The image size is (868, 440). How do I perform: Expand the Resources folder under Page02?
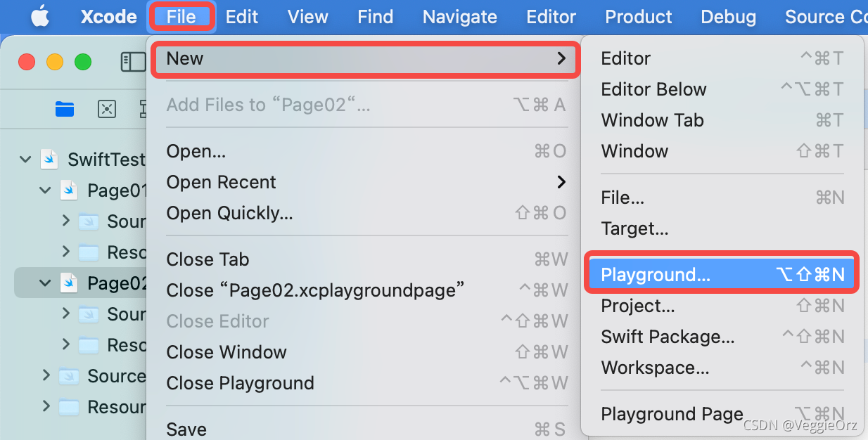click(x=65, y=344)
